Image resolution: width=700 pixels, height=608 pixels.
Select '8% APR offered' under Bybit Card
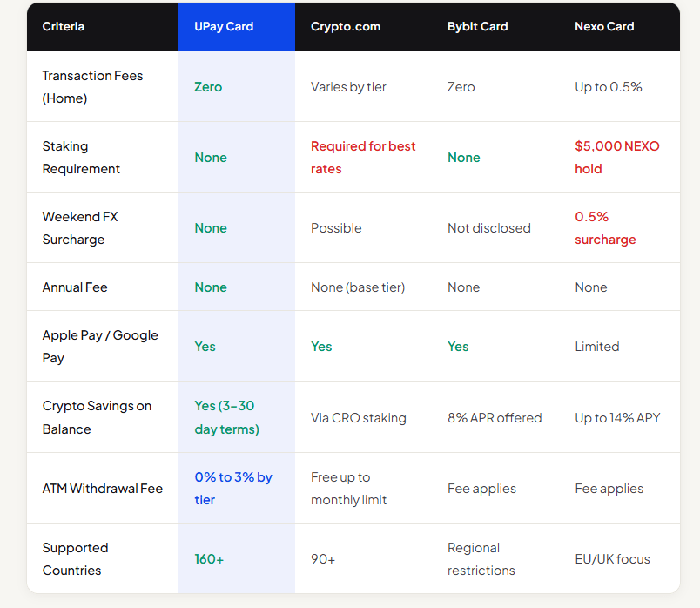tap(495, 416)
